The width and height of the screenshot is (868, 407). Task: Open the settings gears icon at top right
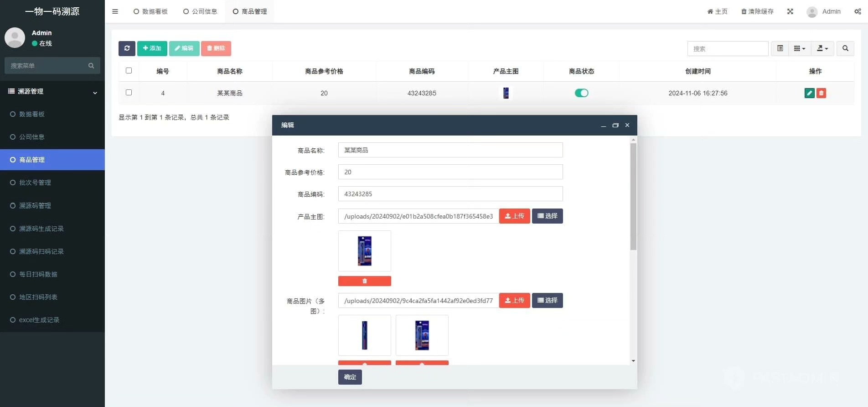click(x=858, y=11)
